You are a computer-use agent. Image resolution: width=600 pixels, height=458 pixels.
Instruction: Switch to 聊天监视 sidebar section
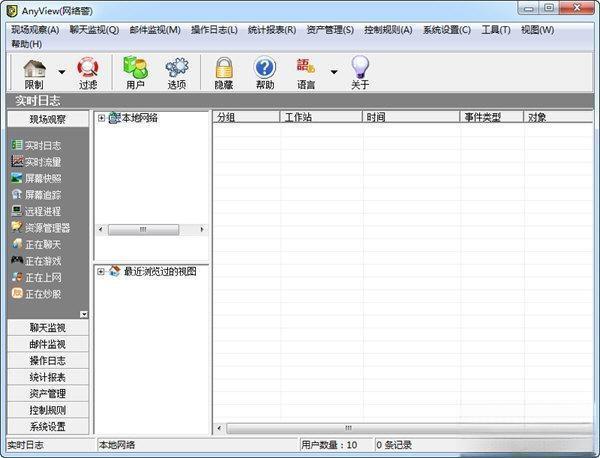pyautogui.click(x=48, y=328)
